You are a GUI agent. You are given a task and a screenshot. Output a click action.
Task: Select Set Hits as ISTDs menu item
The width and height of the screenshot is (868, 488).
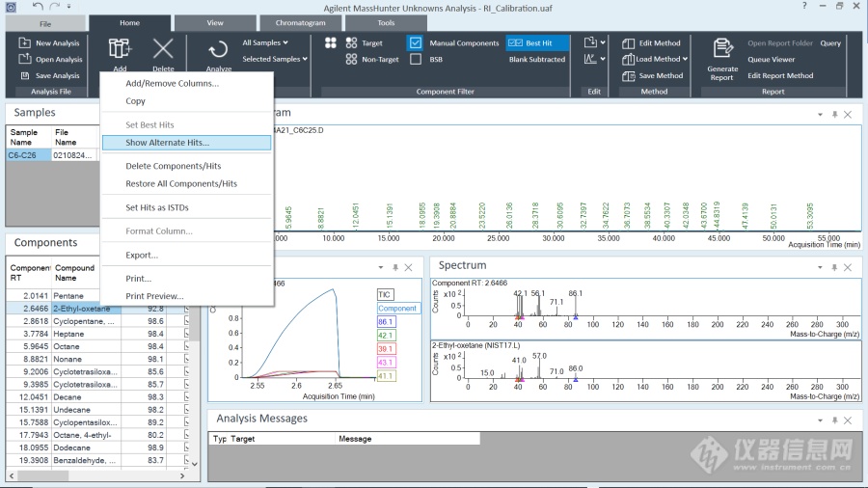point(186,207)
